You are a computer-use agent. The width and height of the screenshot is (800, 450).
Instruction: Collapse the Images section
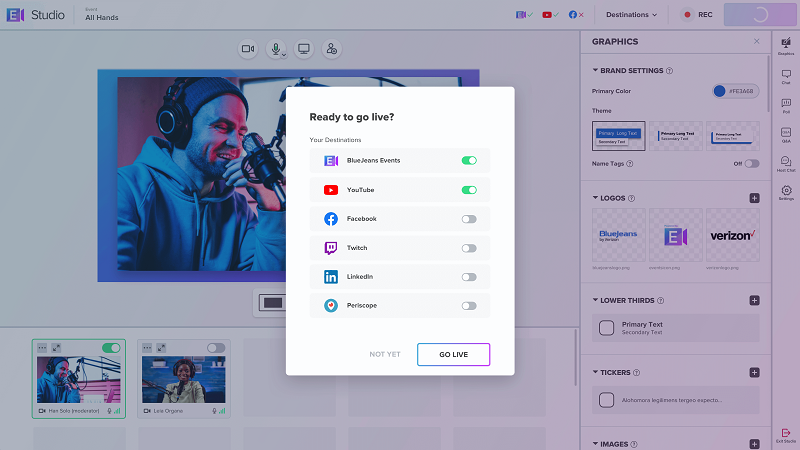click(595, 444)
